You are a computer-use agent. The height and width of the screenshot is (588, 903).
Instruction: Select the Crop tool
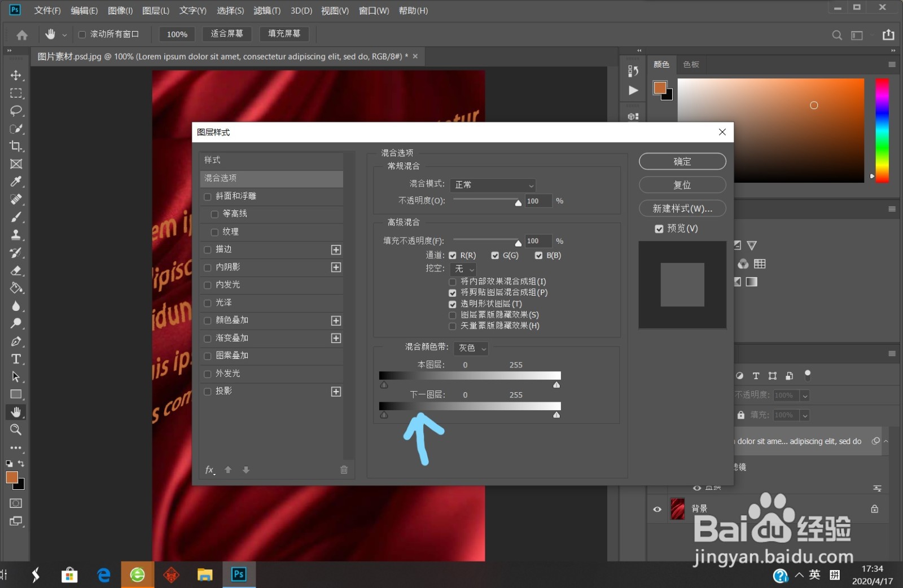16,146
